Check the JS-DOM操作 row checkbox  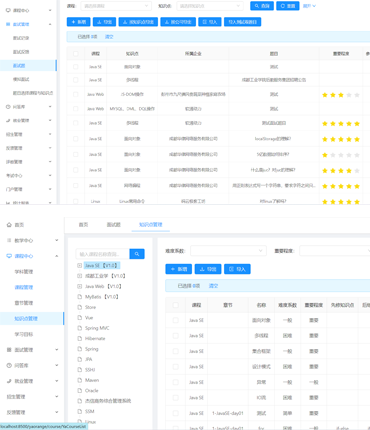pyautogui.click(x=76, y=94)
